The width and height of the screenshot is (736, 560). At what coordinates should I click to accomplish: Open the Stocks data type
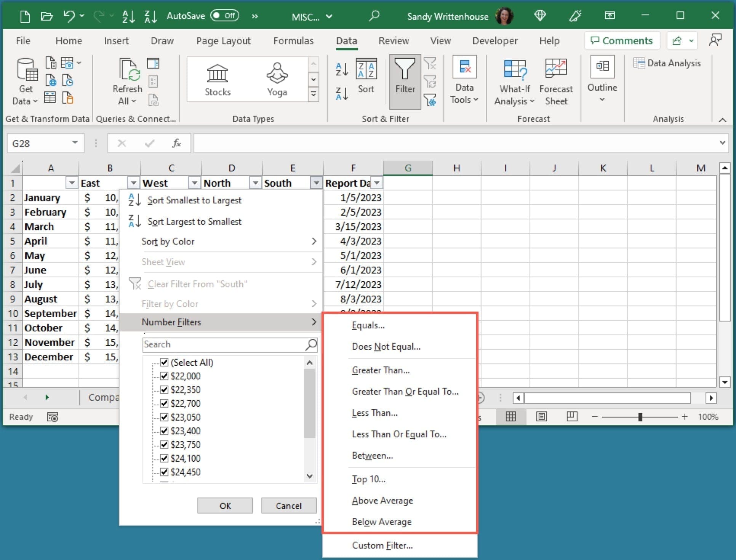pyautogui.click(x=218, y=79)
